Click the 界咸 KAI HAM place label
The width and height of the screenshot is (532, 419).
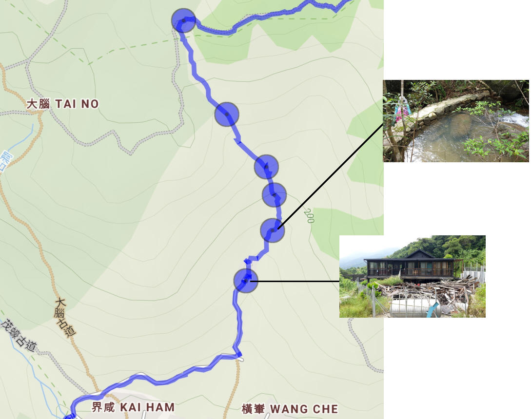(133, 407)
